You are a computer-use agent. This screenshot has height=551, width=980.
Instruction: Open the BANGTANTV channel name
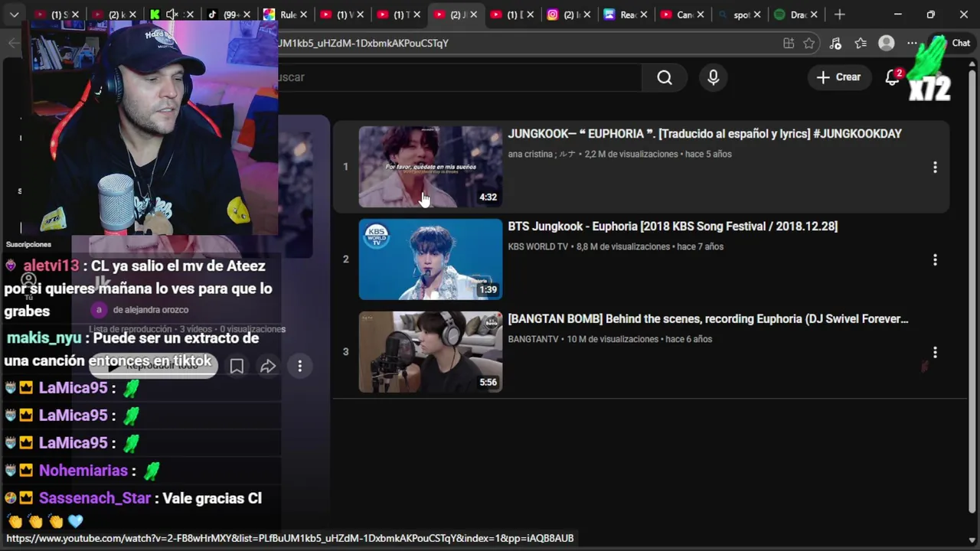click(533, 340)
